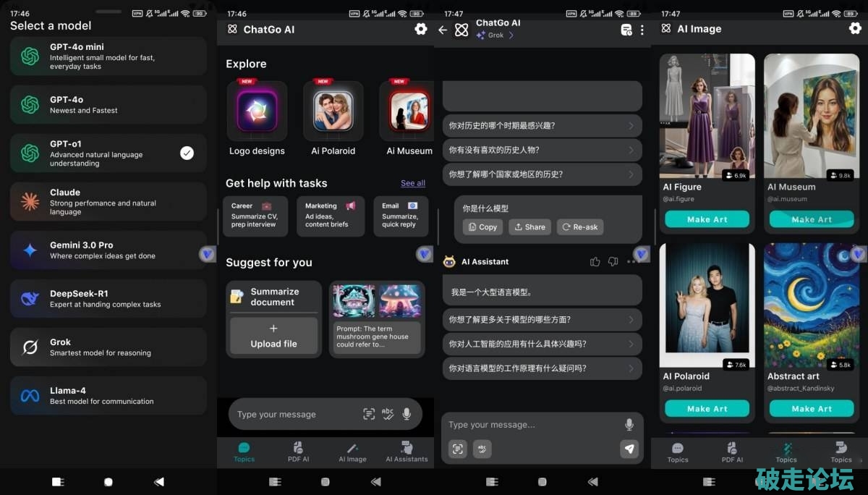Open settings gear on the AI Image screen
868x495 pixels.
855,28
